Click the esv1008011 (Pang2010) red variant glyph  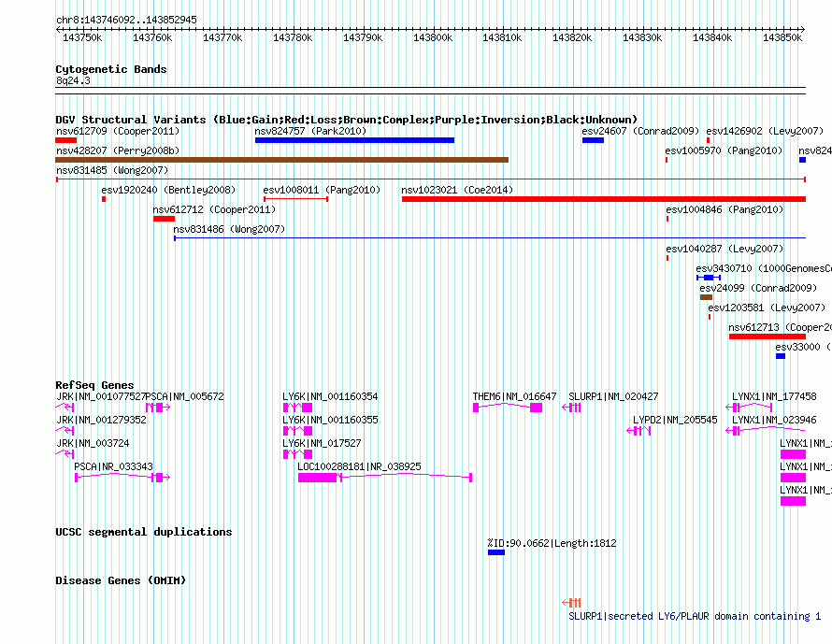pyautogui.click(x=295, y=199)
